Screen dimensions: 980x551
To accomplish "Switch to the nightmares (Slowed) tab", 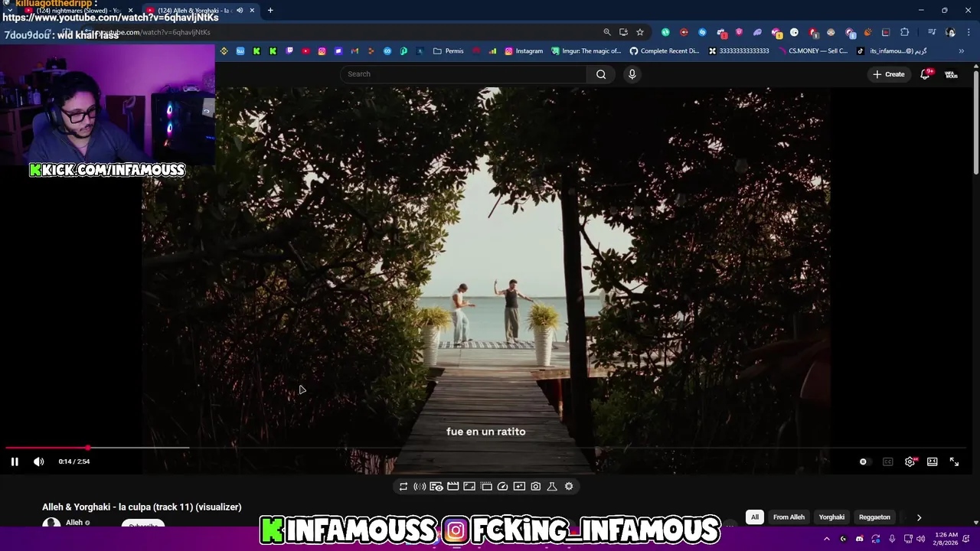I will point(77,10).
